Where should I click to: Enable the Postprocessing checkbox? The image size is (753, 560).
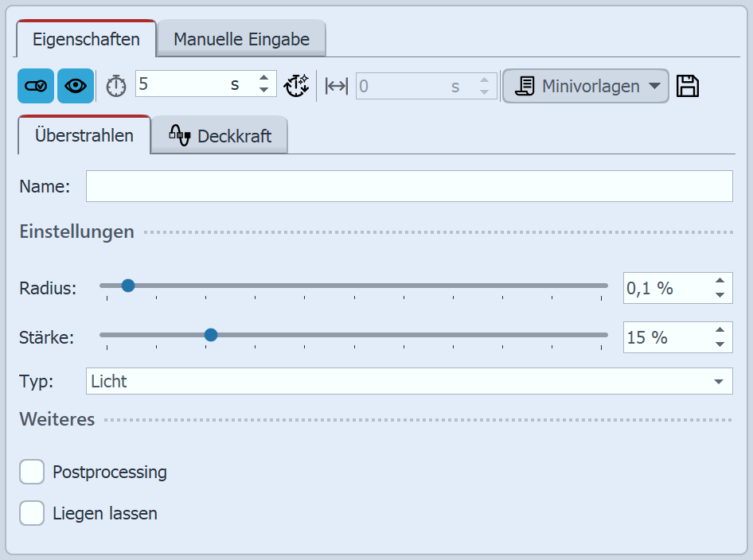32,472
